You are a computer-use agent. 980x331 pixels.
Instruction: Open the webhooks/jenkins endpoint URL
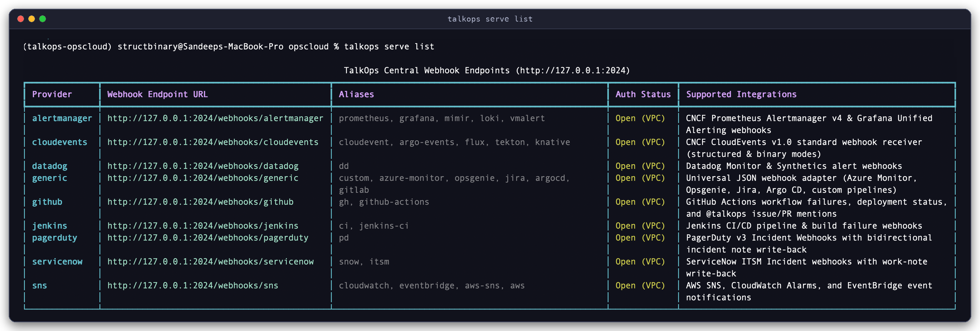(203, 226)
